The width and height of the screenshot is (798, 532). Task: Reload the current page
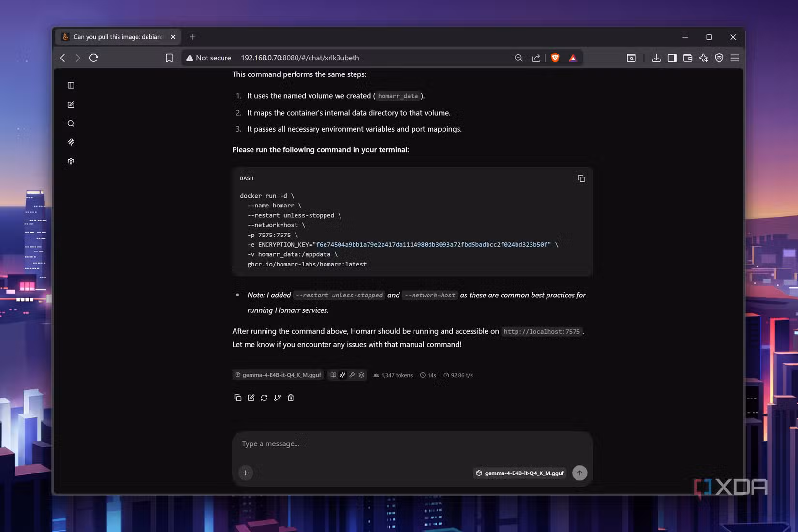tap(94, 58)
